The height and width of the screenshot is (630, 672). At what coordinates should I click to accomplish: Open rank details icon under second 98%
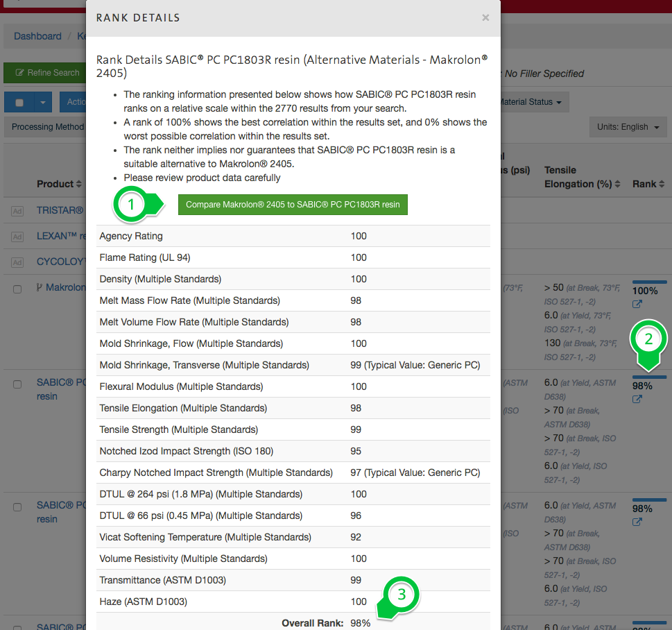[637, 522]
